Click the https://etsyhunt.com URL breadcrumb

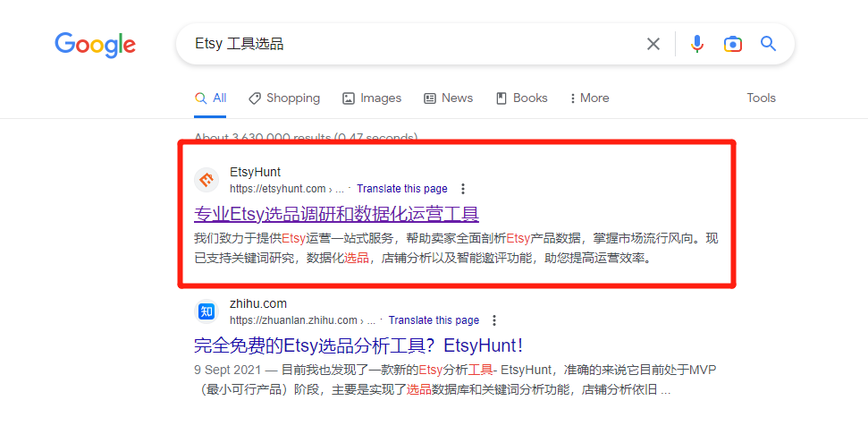pos(287,189)
